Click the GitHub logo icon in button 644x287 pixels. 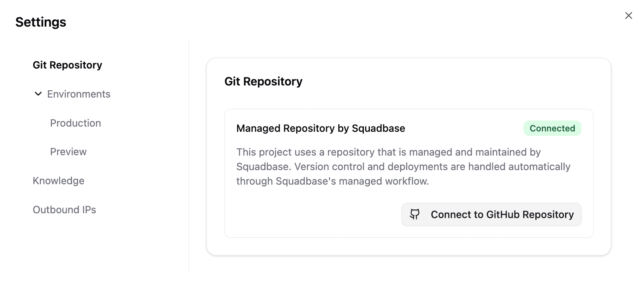pos(415,214)
